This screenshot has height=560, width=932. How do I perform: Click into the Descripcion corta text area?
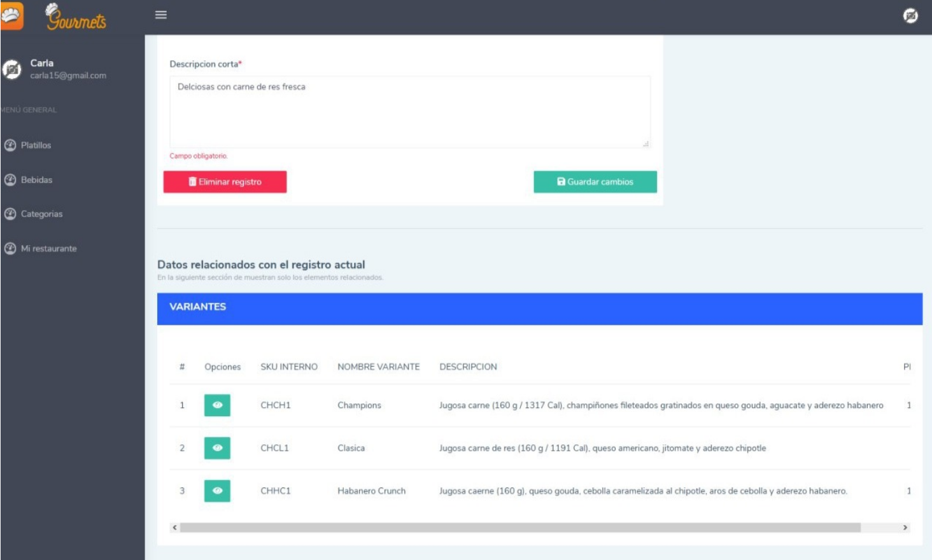(x=409, y=112)
